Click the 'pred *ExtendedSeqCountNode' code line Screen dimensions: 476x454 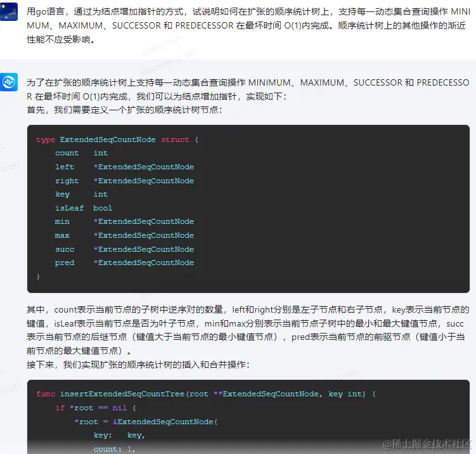coord(124,263)
